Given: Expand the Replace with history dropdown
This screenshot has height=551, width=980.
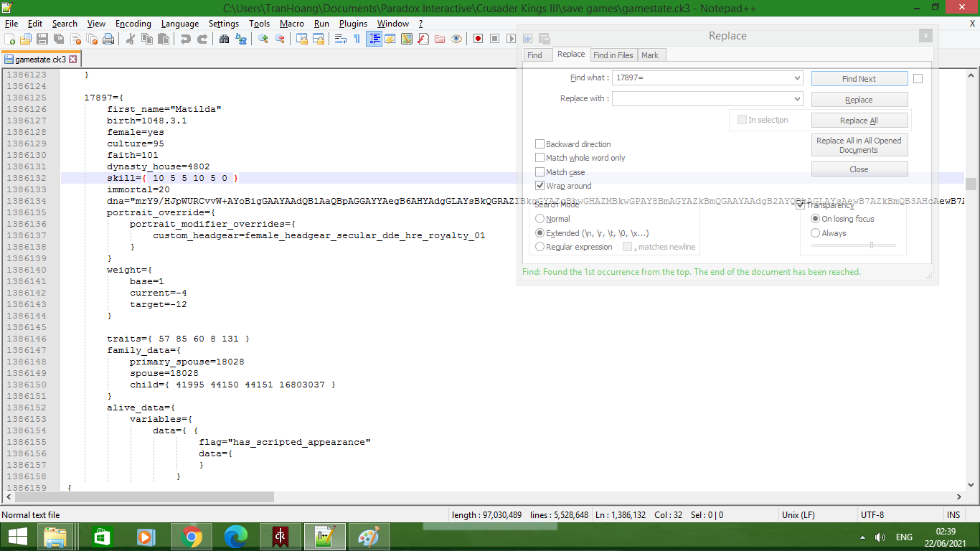Looking at the screenshot, I should (x=797, y=98).
